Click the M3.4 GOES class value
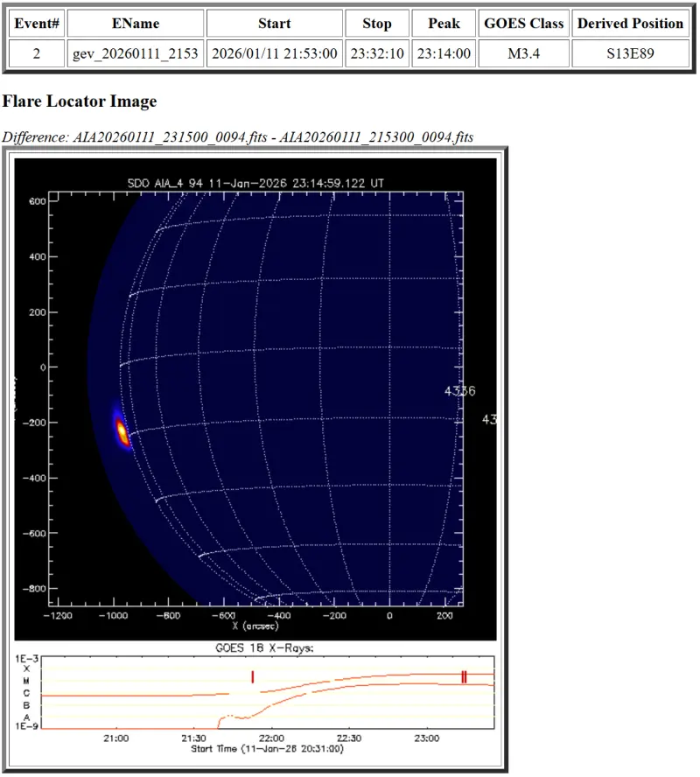The image size is (700, 777). (524, 54)
